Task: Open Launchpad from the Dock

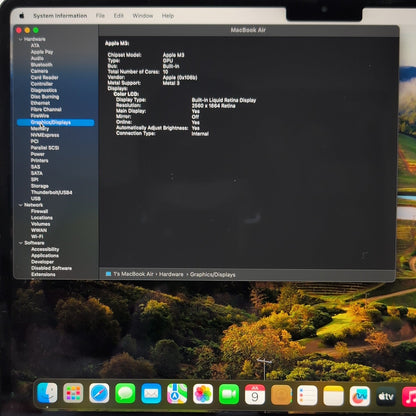Action: pos(73,394)
